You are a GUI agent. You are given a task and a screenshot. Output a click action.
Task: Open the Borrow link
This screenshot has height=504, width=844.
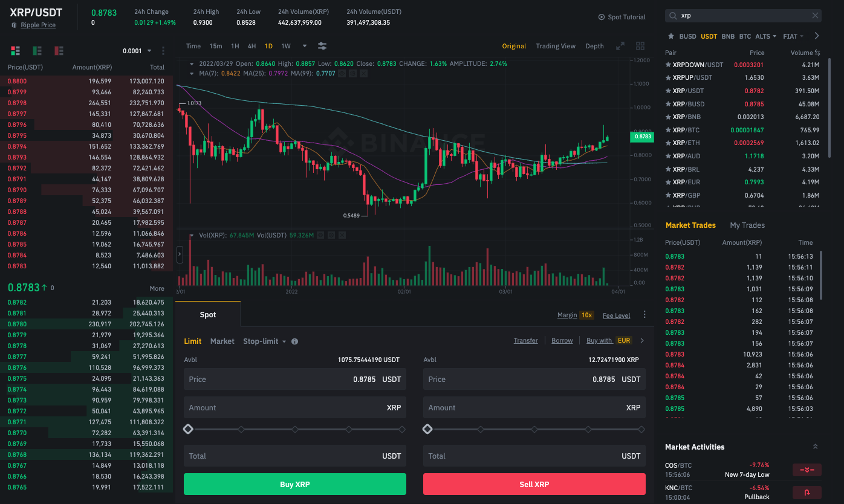pyautogui.click(x=562, y=341)
